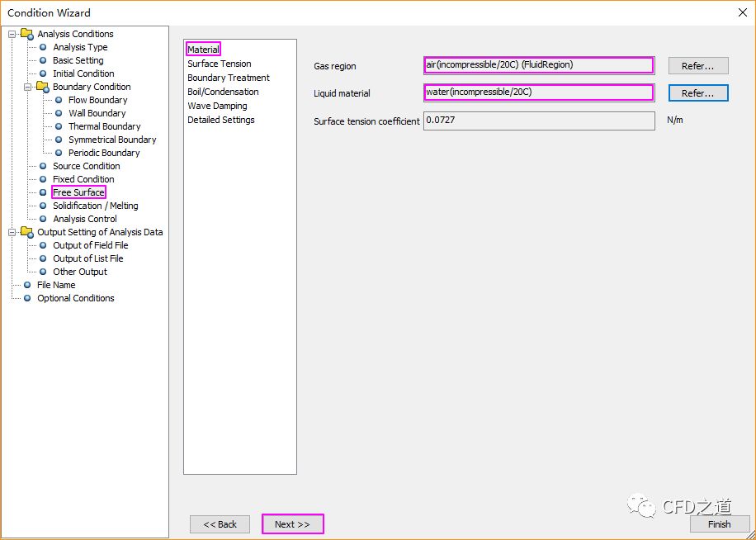
Task: Click the bullet icon beside Analysis Type
Action: pos(43,47)
